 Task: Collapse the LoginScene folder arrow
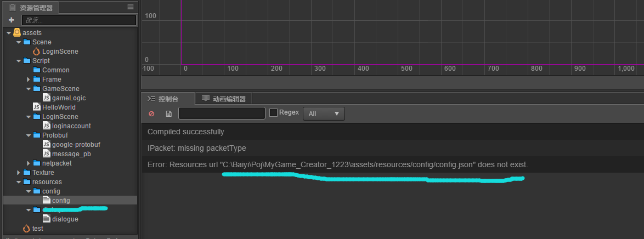pos(29,117)
